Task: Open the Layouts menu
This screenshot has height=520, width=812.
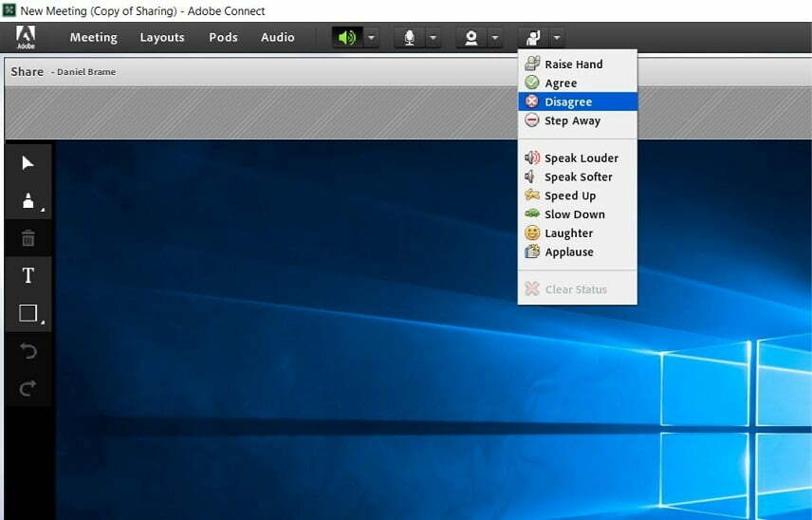Action: coord(162,37)
